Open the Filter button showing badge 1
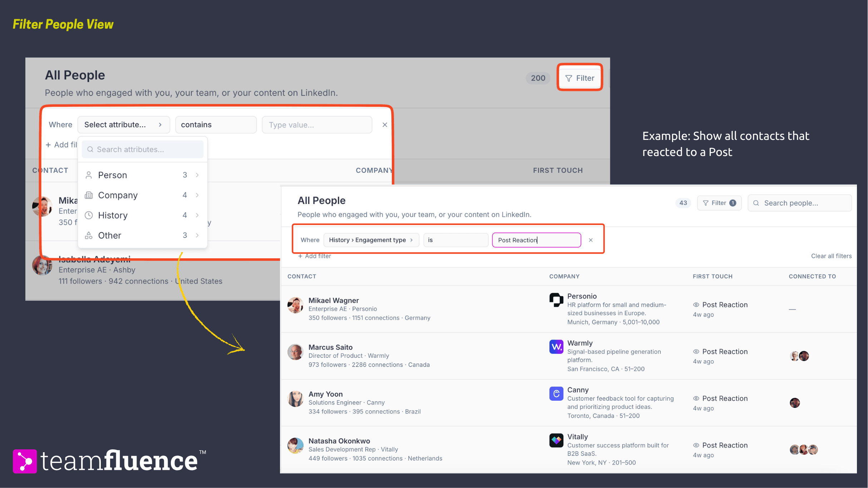Image resolution: width=868 pixels, height=488 pixels. click(x=719, y=203)
